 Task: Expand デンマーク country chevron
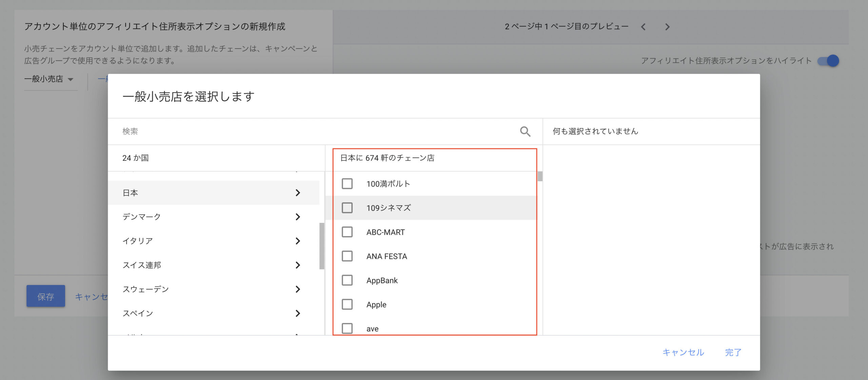click(x=298, y=217)
